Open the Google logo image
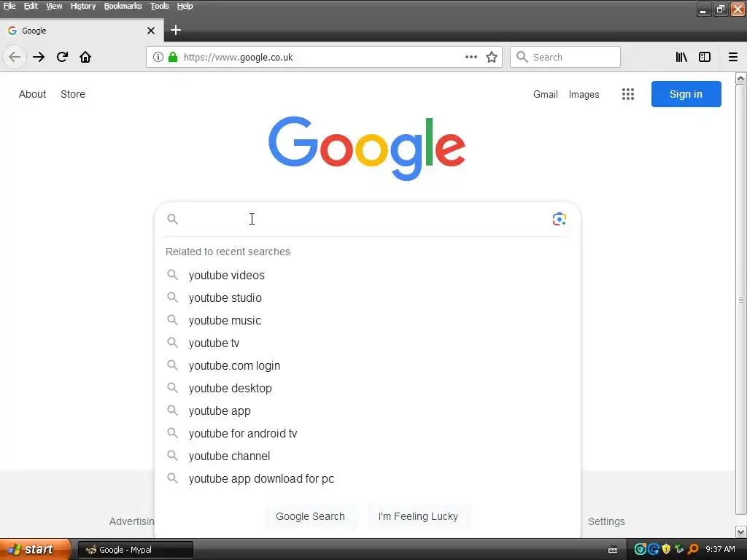747x560 pixels. click(367, 147)
